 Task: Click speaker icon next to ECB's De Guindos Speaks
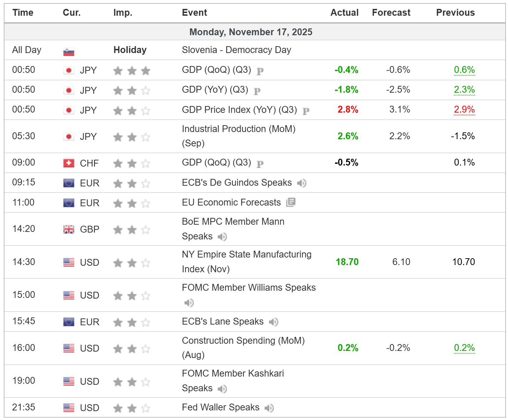click(302, 183)
